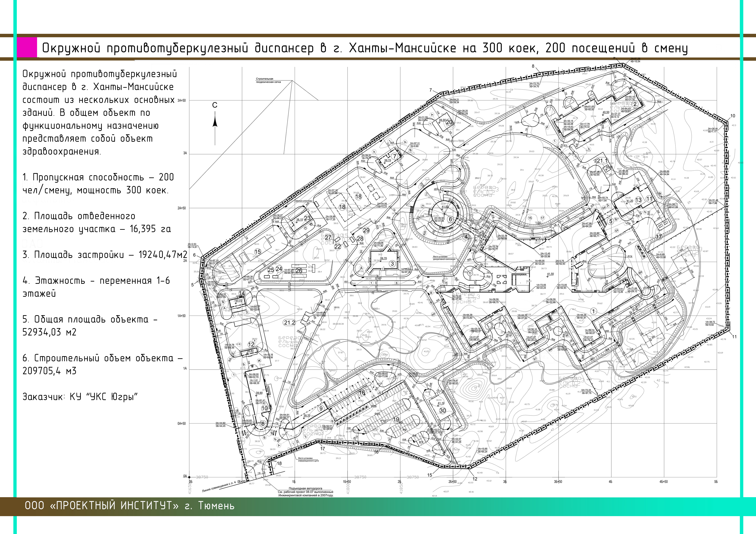Click left axis label "3А+50"
The width and height of the screenshot is (756, 534).
coord(181,101)
